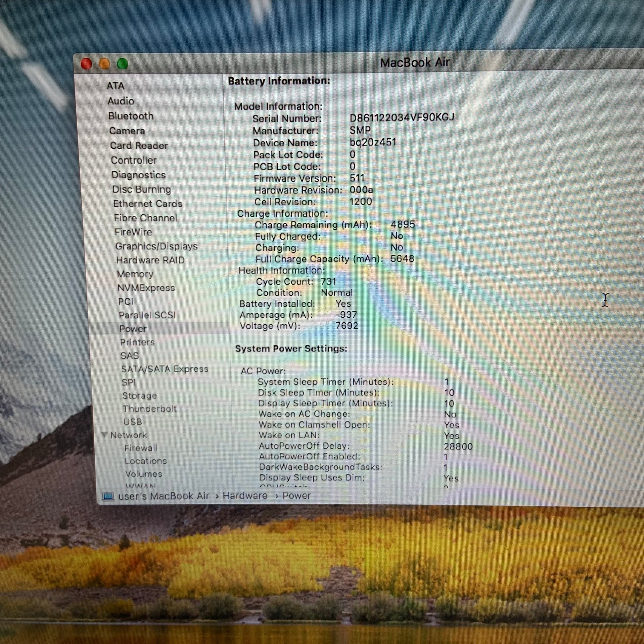The width and height of the screenshot is (644, 644).
Task: Select Thunderbolt in the sidebar
Action: [x=150, y=409]
